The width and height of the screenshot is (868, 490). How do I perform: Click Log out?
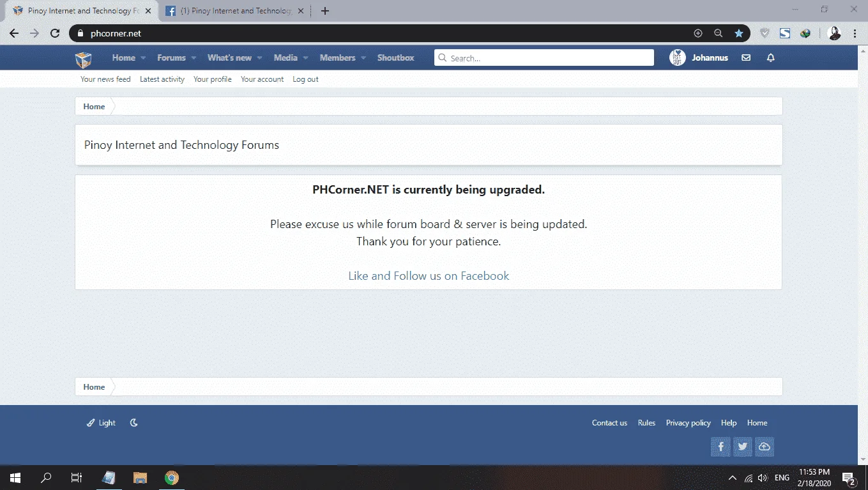pyautogui.click(x=305, y=79)
